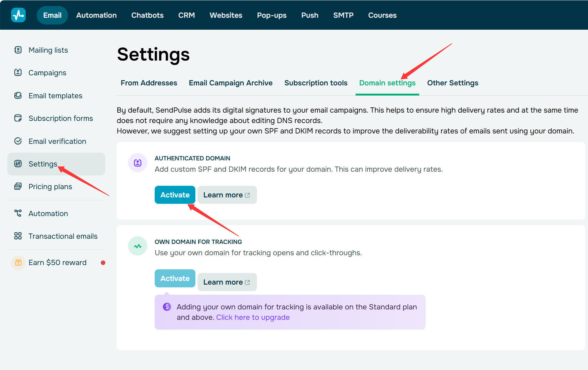
Task: Open the Automation flow icon in sidebar
Action: click(18, 213)
